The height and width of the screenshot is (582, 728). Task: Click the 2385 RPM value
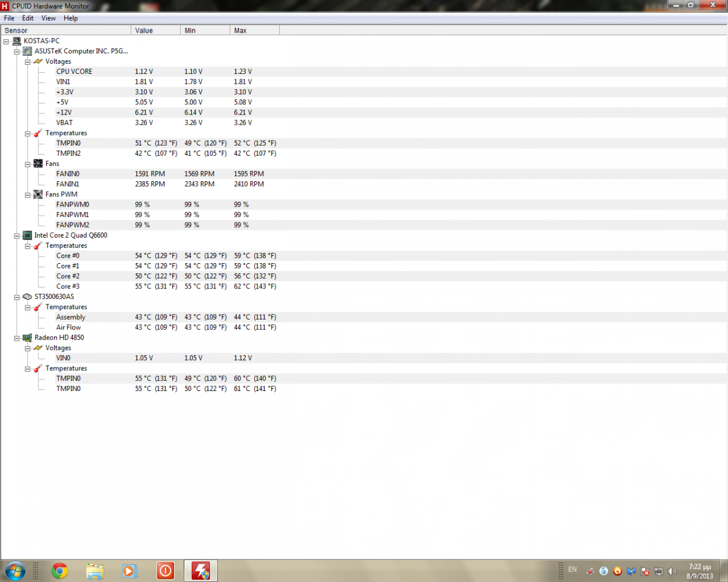(150, 184)
